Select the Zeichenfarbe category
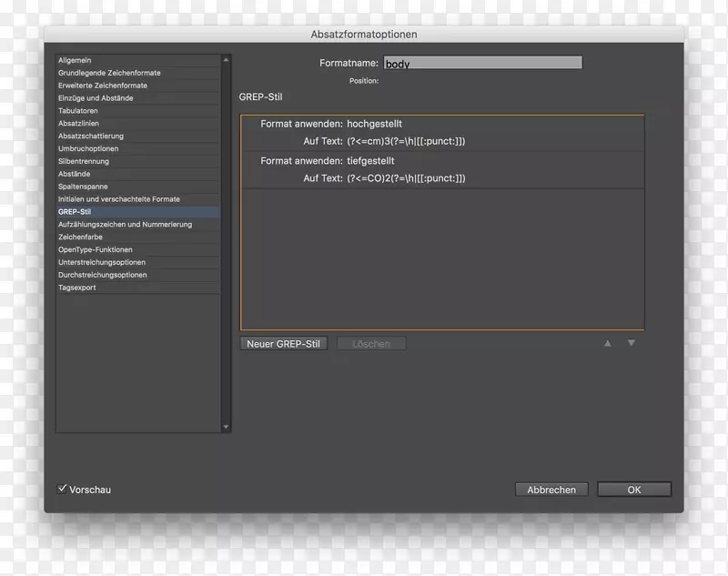This screenshot has height=576, width=728. pos(82,237)
